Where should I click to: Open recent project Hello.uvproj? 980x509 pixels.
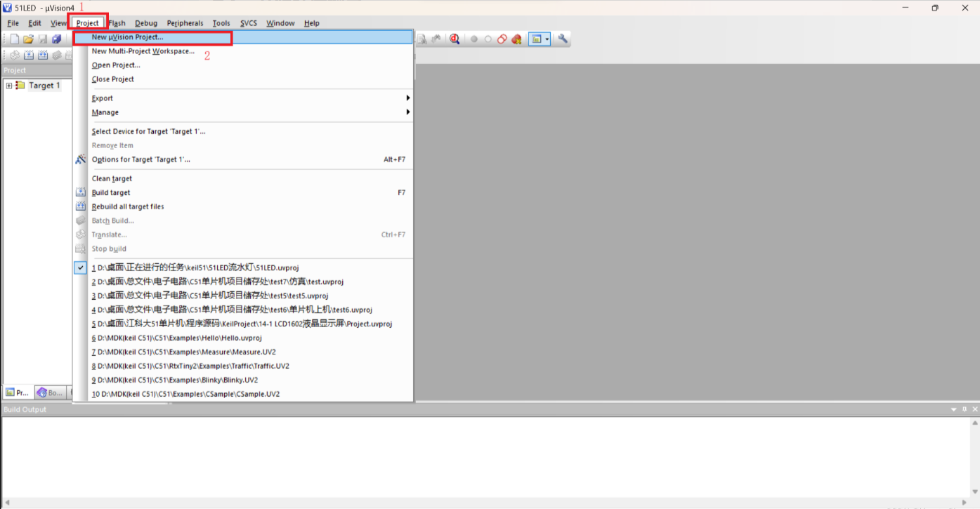tap(243, 338)
